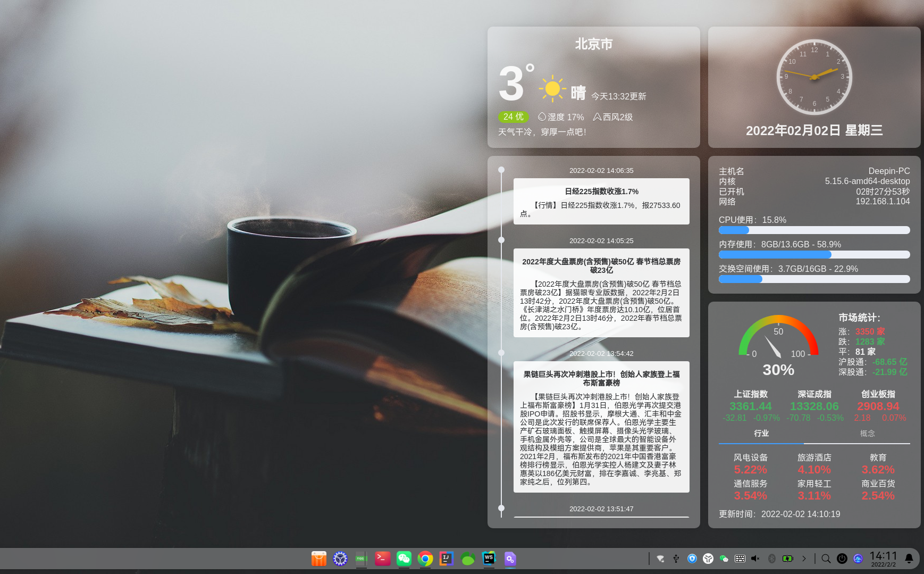The width and height of the screenshot is (924, 574).
Task: Switch to the 概念 tab
Action: coord(868,434)
